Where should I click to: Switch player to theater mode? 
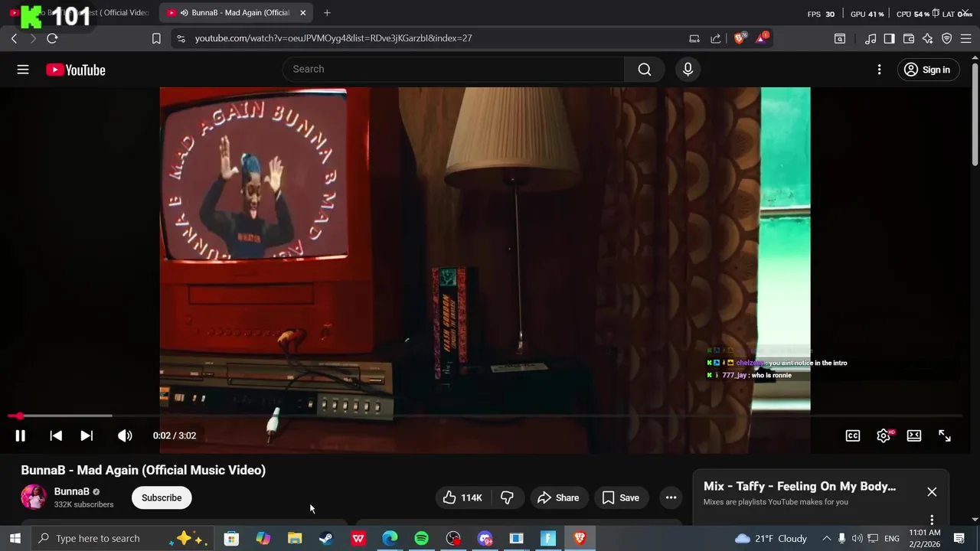tap(914, 435)
